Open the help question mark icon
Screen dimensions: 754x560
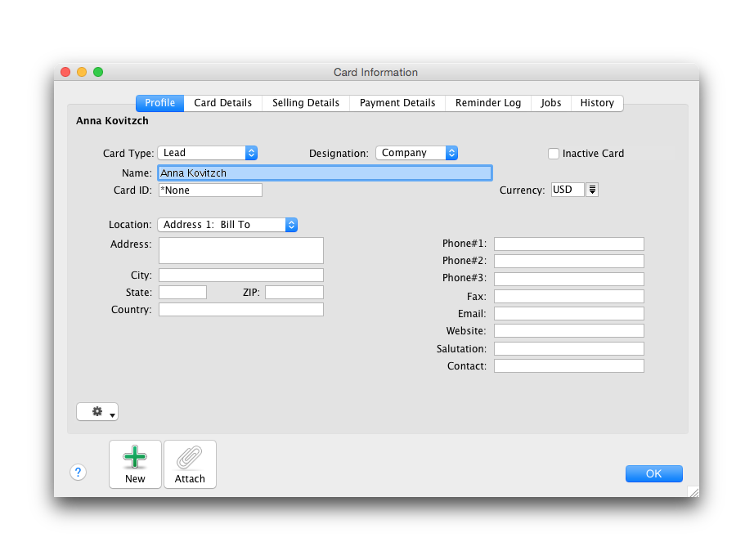(x=78, y=473)
